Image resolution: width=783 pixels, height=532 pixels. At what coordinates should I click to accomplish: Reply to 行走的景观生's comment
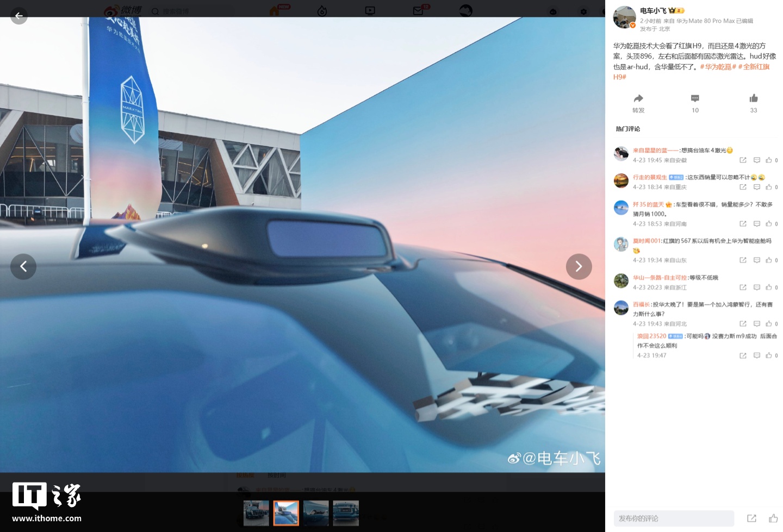(x=756, y=187)
